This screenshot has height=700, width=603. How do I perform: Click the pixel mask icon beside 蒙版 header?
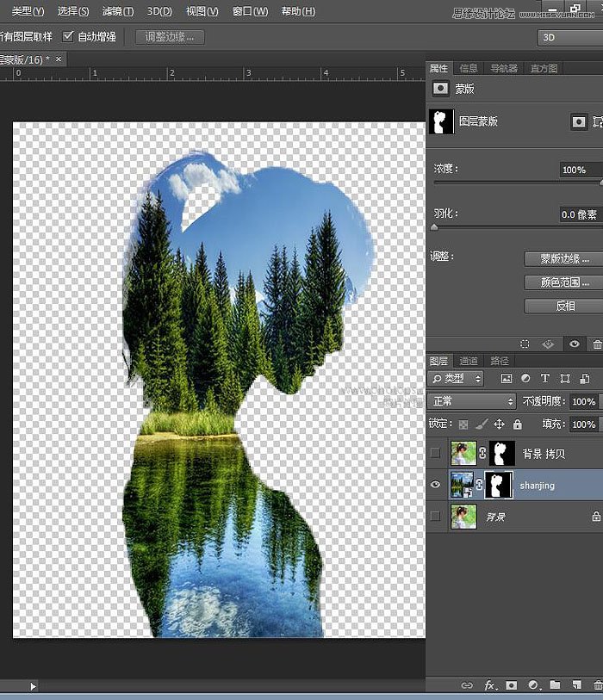point(440,89)
